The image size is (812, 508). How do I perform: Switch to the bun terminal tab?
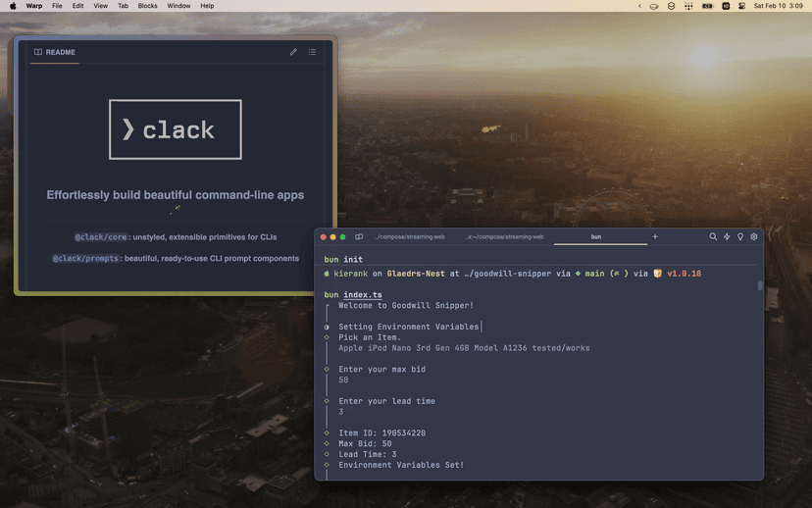coord(596,236)
